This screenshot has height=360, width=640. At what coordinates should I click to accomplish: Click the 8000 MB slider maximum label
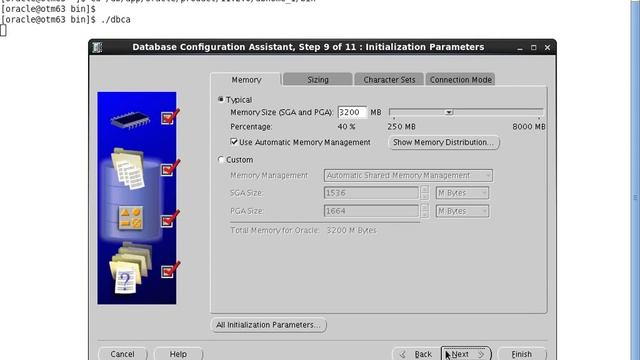[x=529, y=127]
